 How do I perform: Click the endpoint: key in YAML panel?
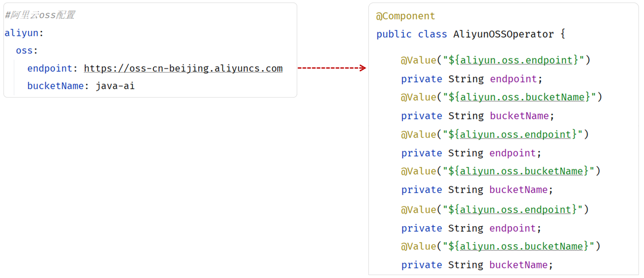coord(53,68)
